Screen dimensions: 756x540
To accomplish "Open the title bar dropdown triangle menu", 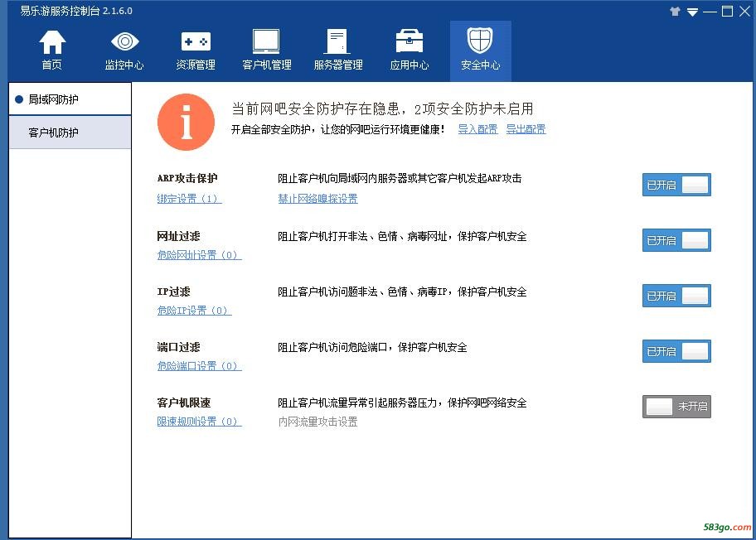I will pyautogui.click(x=692, y=12).
